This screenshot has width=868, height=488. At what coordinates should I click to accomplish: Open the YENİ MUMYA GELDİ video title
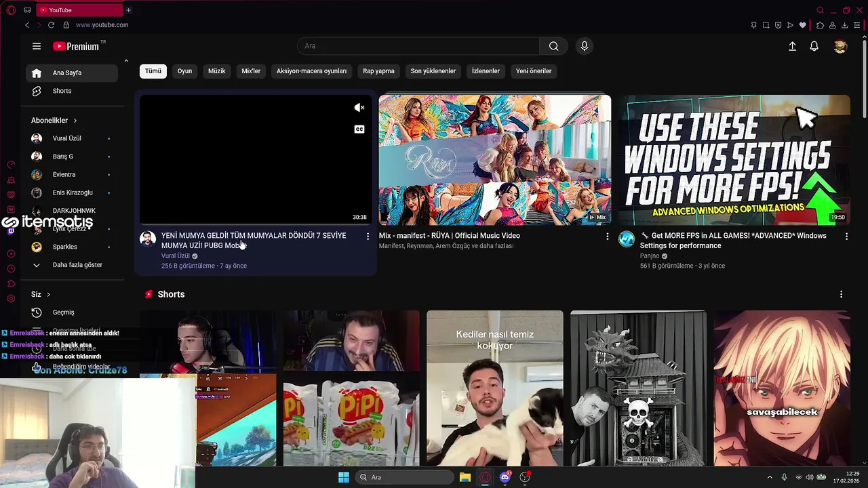coord(254,241)
